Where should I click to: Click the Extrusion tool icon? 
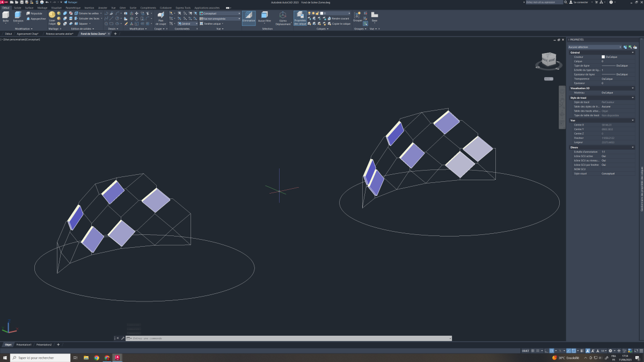(18, 16)
